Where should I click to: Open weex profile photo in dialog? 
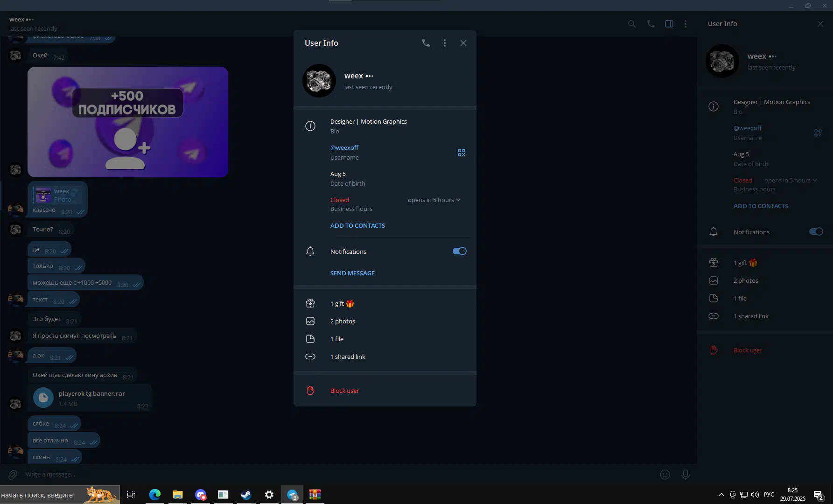click(x=319, y=81)
